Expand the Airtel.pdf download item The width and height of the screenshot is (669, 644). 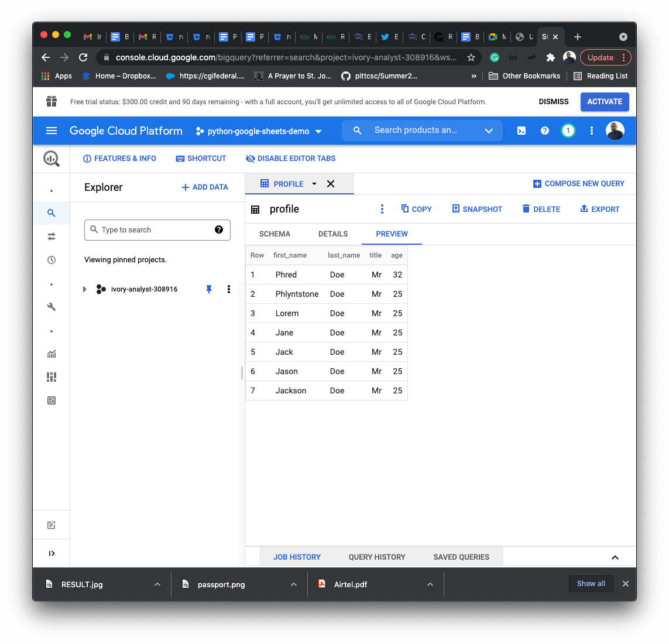click(x=430, y=584)
